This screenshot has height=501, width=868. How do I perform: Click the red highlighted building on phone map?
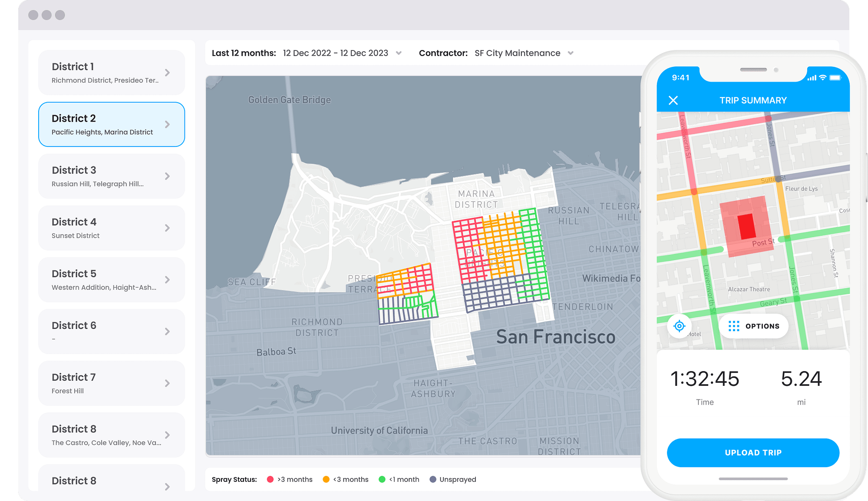(746, 226)
